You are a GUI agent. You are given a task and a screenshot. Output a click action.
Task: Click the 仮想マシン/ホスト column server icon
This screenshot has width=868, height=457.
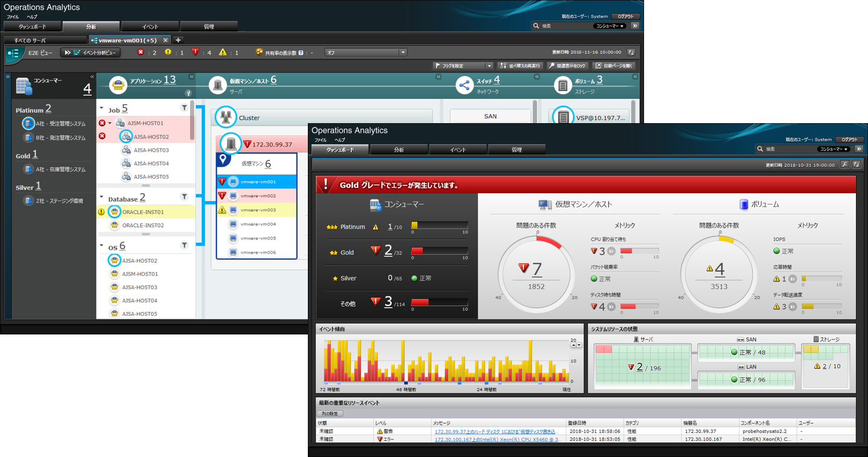[x=217, y=85]
